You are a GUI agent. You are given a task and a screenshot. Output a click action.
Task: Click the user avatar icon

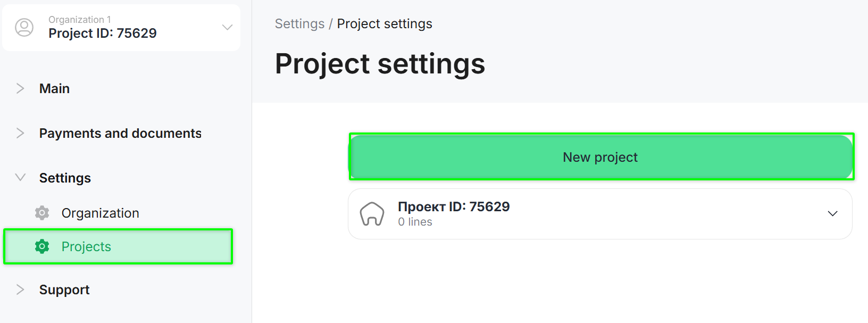click(x=24, y=27)
